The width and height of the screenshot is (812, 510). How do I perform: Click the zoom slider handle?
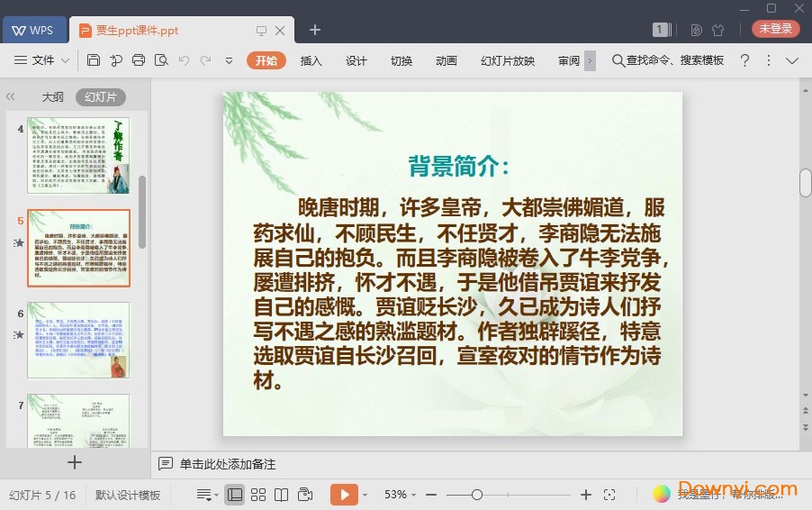click(x=477, y=495)
